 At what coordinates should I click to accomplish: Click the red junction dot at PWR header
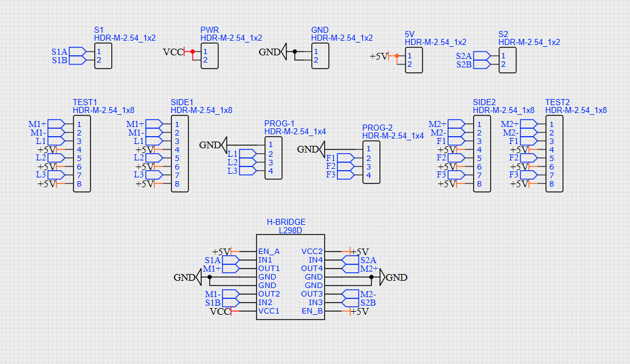(x=192, y=52)
